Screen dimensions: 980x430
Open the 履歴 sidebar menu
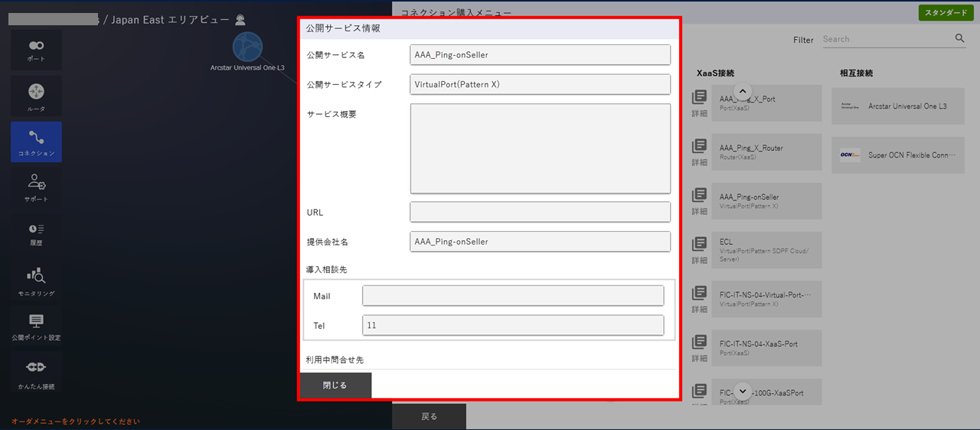click(36, 233)
